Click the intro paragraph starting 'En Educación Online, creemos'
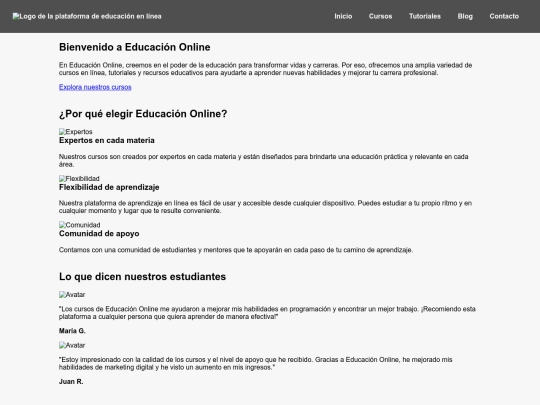The width and height of the screenshot is (540, 405). tap(265, 69)
